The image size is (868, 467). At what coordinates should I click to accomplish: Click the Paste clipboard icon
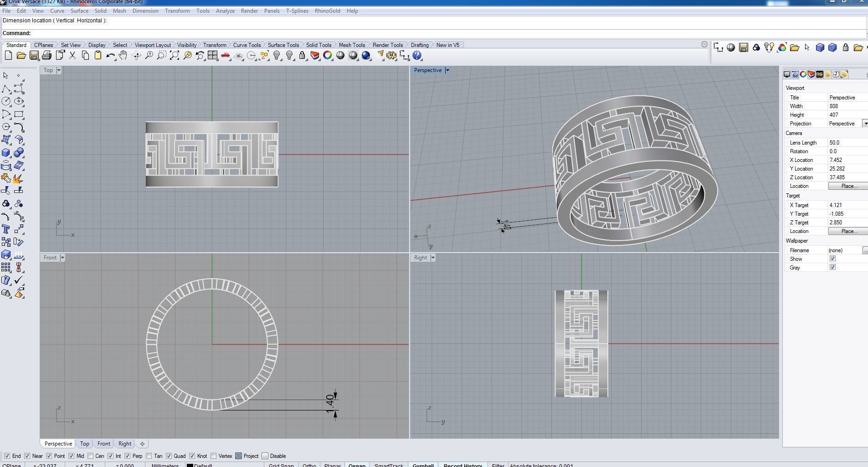pos(98,56)
